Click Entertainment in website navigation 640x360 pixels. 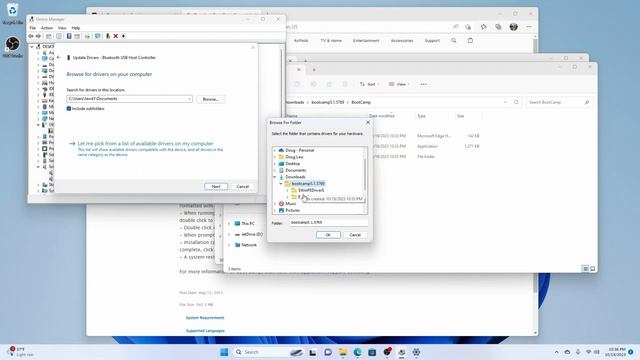point(366,41)
